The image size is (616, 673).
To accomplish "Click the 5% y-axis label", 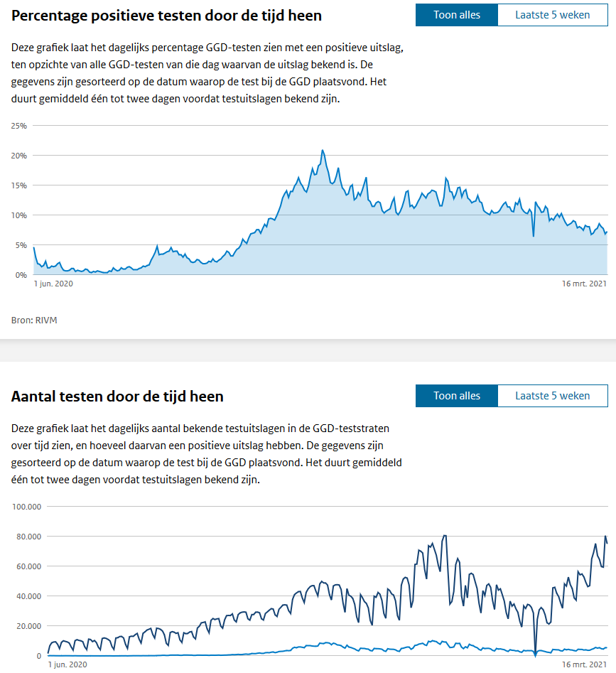I will (21, 245).
